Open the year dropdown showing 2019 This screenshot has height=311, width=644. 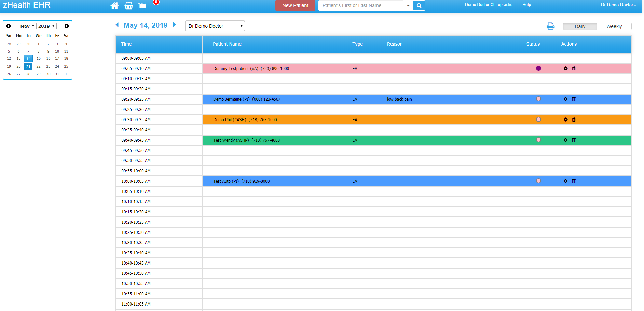click(46, 26)
